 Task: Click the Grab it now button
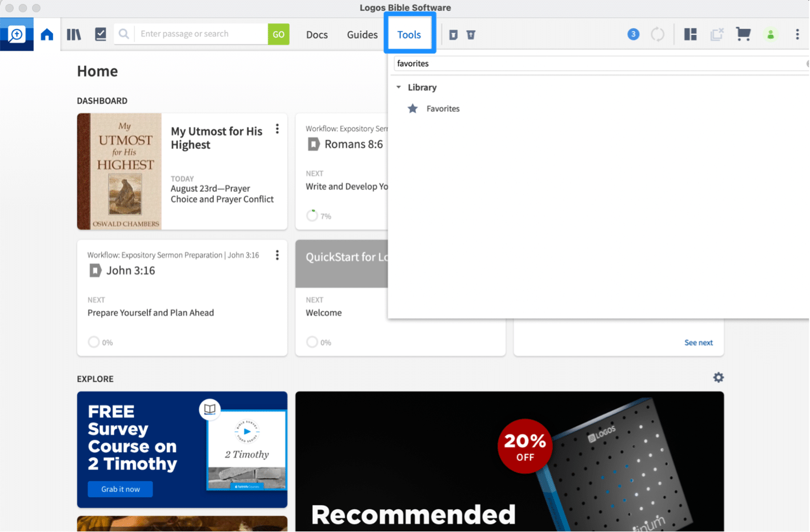pos(120,489)
